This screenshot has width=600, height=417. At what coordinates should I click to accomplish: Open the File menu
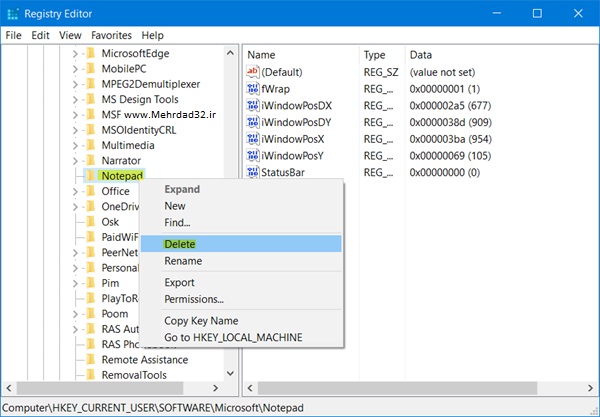click(x=13, y=35)
